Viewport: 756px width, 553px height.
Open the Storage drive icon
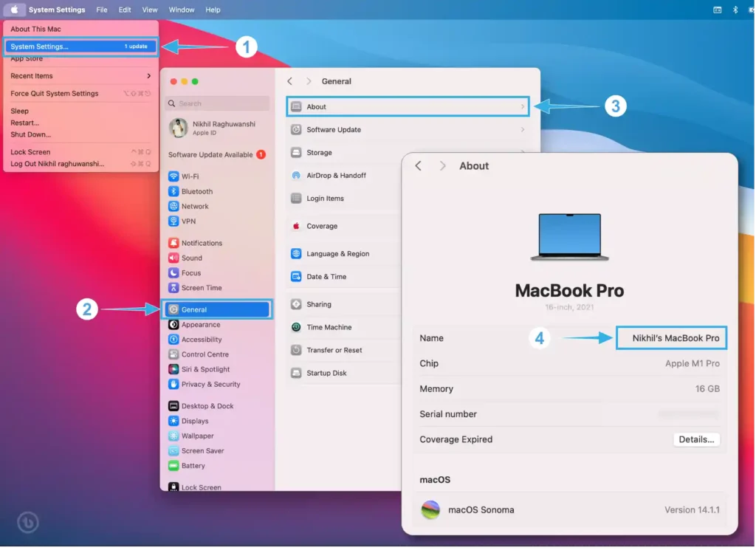click(x=296, y=152)
